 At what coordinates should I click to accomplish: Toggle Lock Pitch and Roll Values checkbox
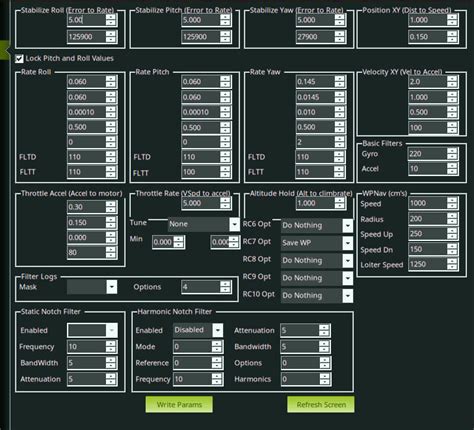point(19,59)
